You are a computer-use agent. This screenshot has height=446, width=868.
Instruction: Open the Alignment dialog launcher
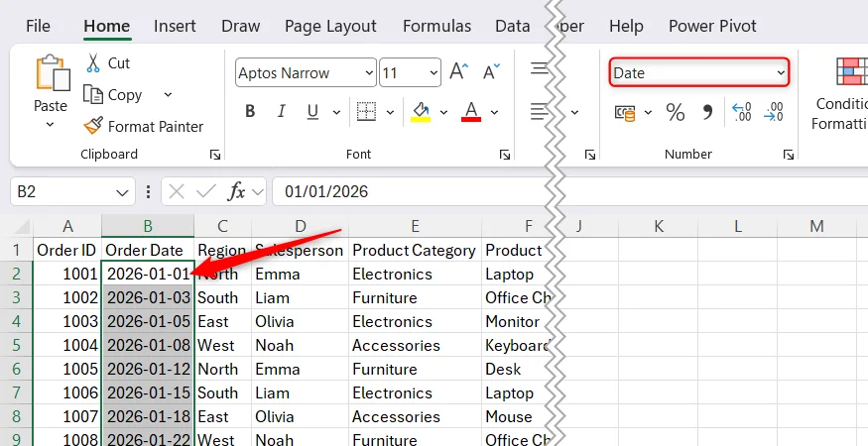590,155
